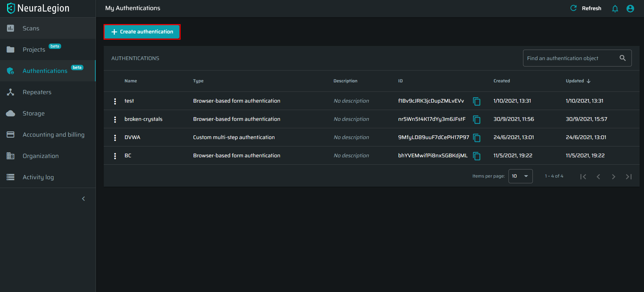Collapse the sidebar with the chevron

pyautogui.click(x=83, y=199)
